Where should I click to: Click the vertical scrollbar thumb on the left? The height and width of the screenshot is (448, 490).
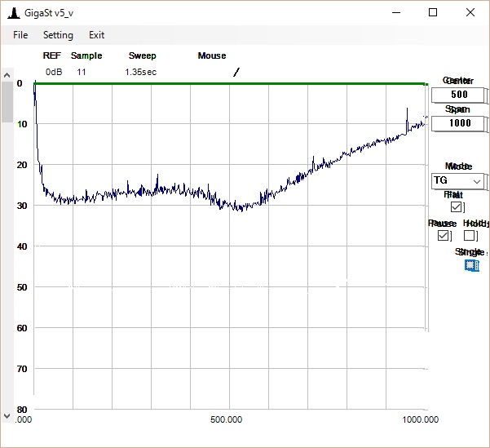click(x=7, y=102)
